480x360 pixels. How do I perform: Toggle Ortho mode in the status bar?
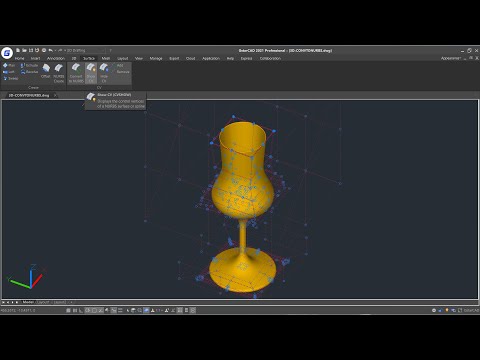tap(81, 310)
